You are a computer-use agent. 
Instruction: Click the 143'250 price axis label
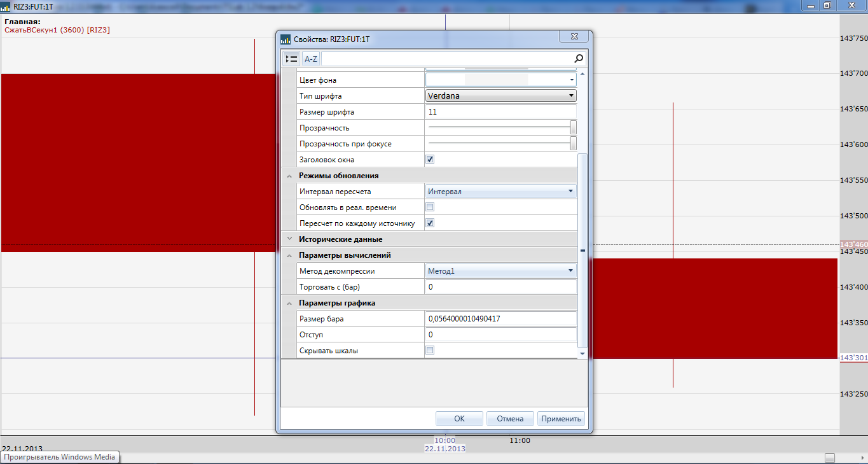pyautogui.click(x=853, y=394)
